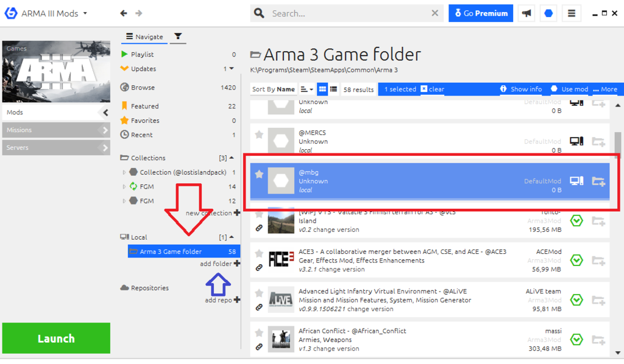This screenshot has height=364, width=624.
Task: Click the forward navigation arrow
Action: click(x=138, y=13)
